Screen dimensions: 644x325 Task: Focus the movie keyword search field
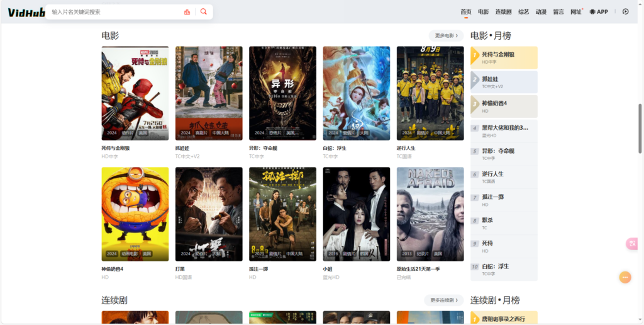point(115,12)
